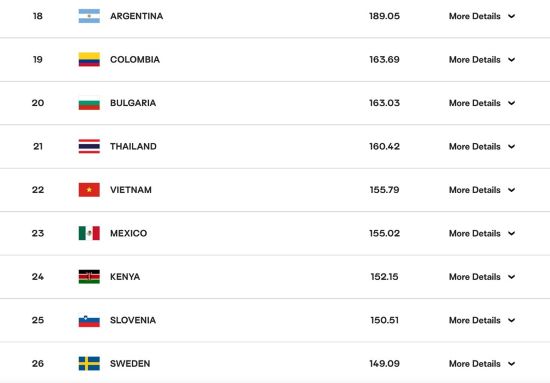Click the Sweden flag icon
The width and height of the screenshot is (550, 383).
[89, 364]
